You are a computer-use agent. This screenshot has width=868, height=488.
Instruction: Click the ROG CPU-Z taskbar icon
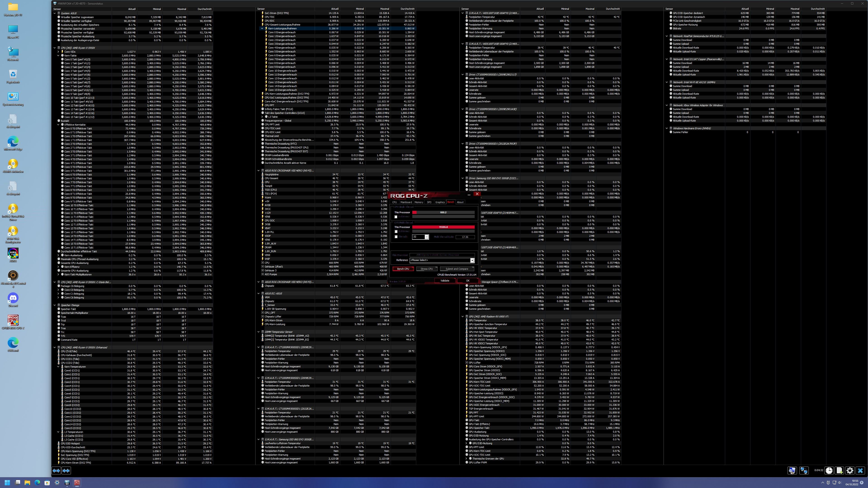point(77,482)
